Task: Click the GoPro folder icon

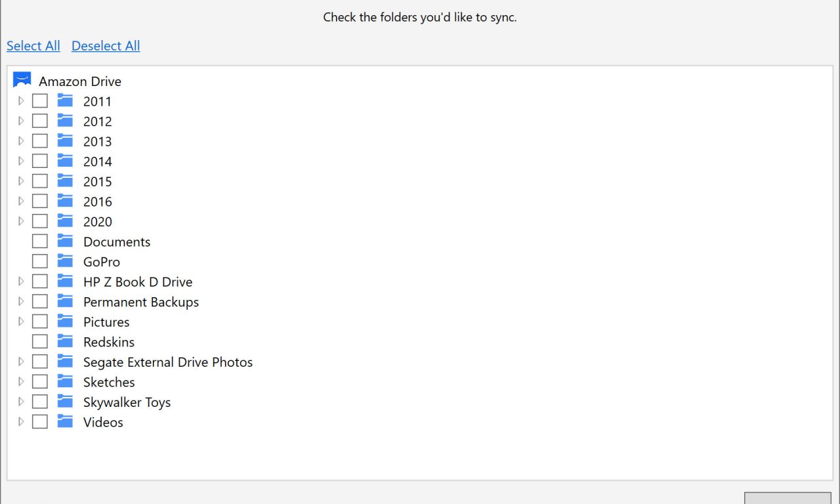Action: [x=65, y=261]
